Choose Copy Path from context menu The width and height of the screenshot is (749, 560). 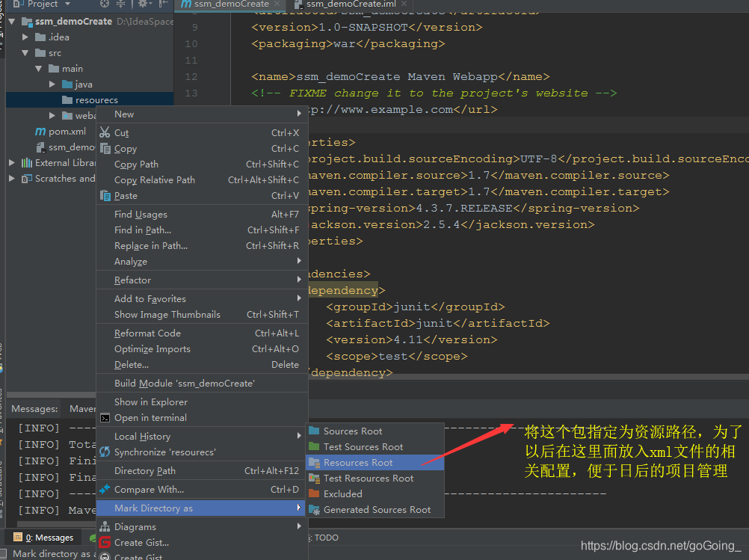click(202, 164)
